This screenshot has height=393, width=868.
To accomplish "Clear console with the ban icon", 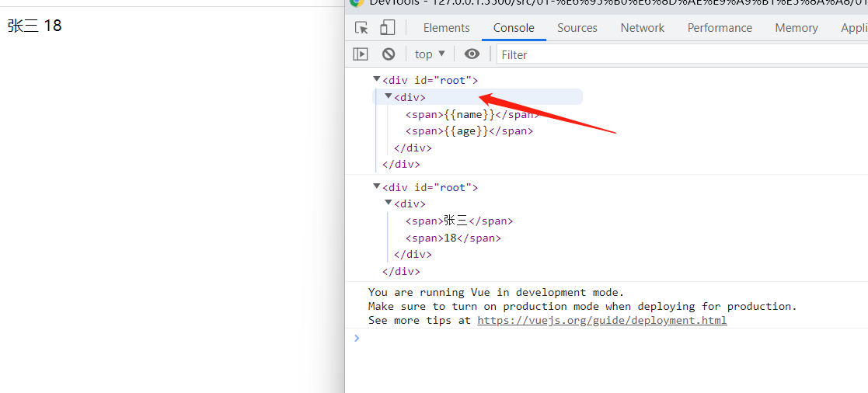I will pos(389,54).
